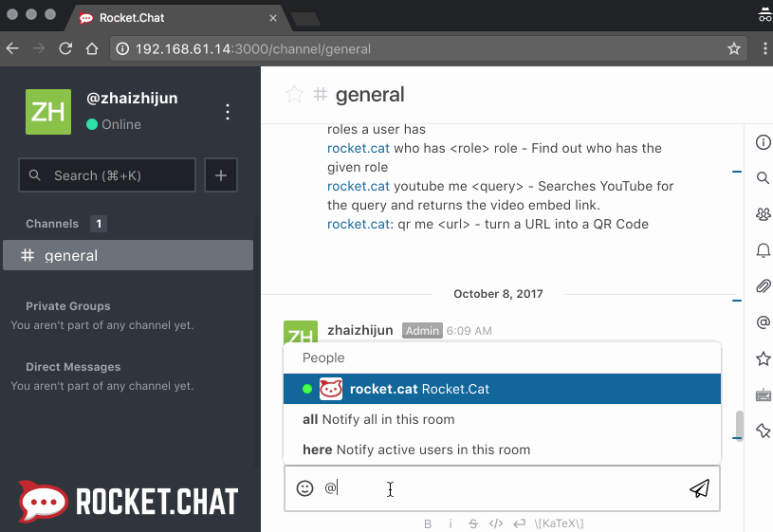Click the general channel title
This screenshot has height=532, width=773.
click(370, 94)
